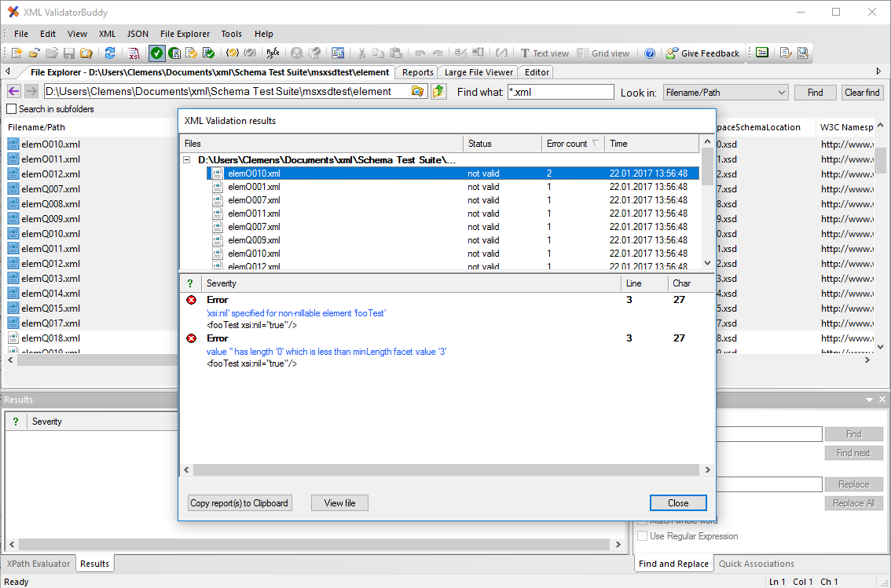The height and width of the screenshot is (588, 891).
Task: Click View file in the validation dialog
Action: point(339,502)
